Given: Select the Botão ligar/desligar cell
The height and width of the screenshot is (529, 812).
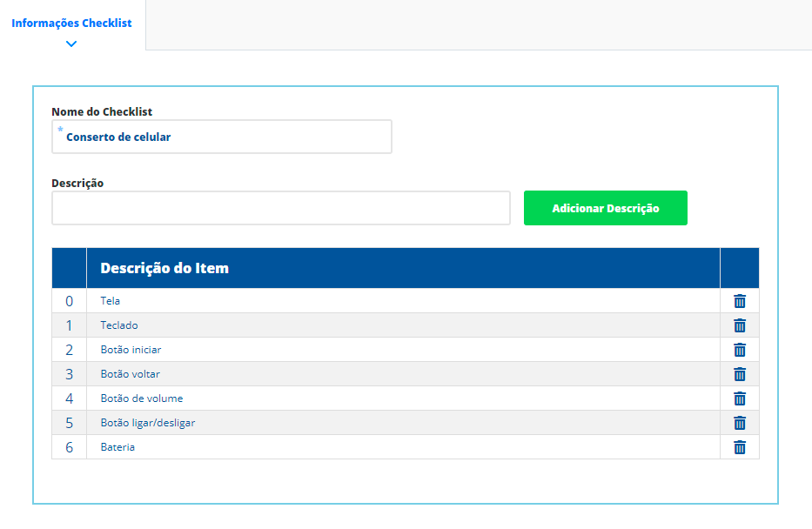Looking at the screenshot, I should 403,422.
